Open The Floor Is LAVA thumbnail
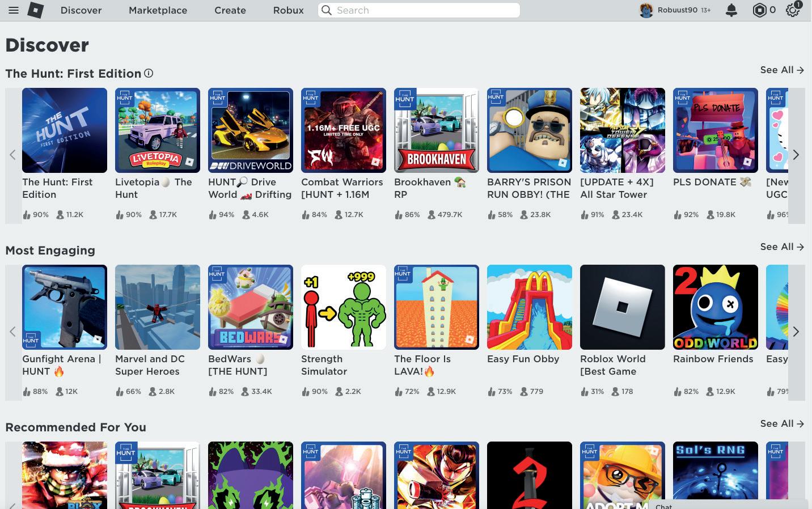 click(x=437, y=307)
